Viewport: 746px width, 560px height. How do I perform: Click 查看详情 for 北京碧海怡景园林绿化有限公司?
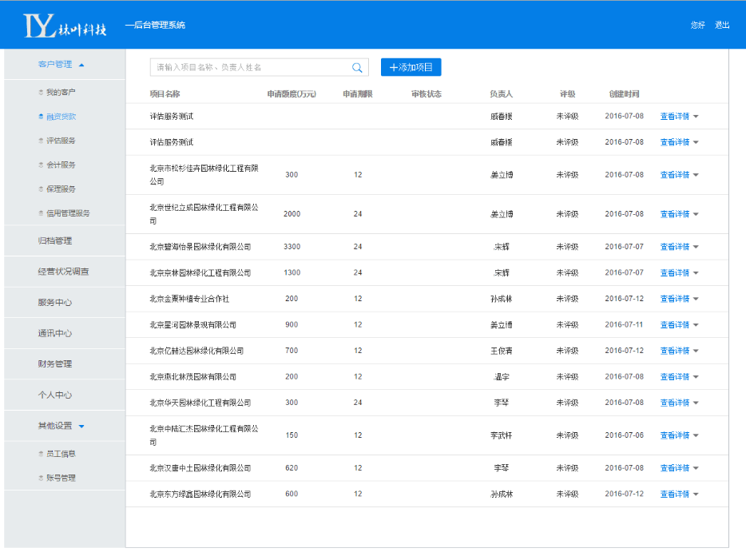[674, 247]
